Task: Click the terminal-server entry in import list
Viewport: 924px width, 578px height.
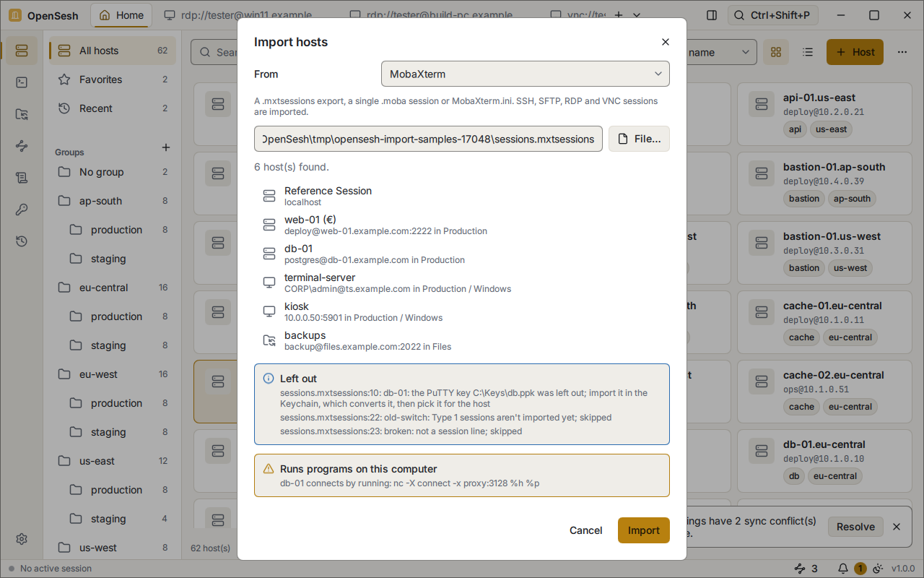Action: (462, 282)
